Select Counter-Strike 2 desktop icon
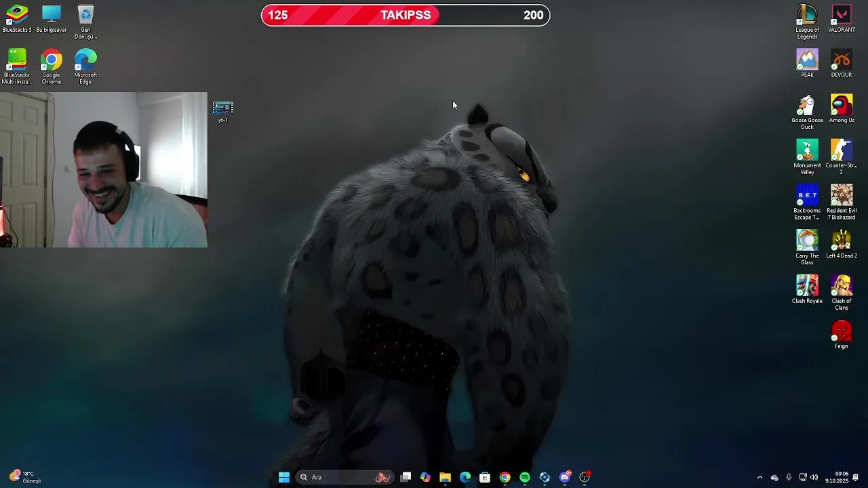The height and width of the screenshot is (488, 868). tap(842, 157)
